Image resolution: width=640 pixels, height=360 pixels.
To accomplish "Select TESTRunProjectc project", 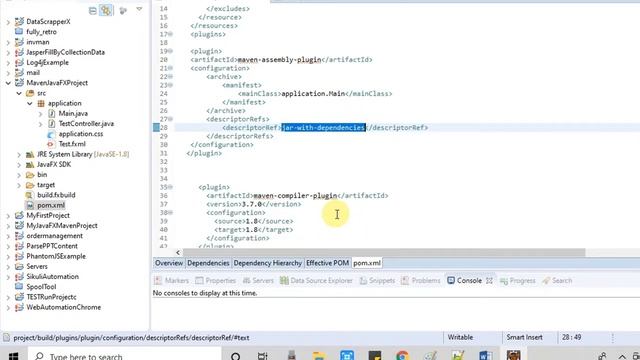I will pyautogui.click(x=51, y=297).
